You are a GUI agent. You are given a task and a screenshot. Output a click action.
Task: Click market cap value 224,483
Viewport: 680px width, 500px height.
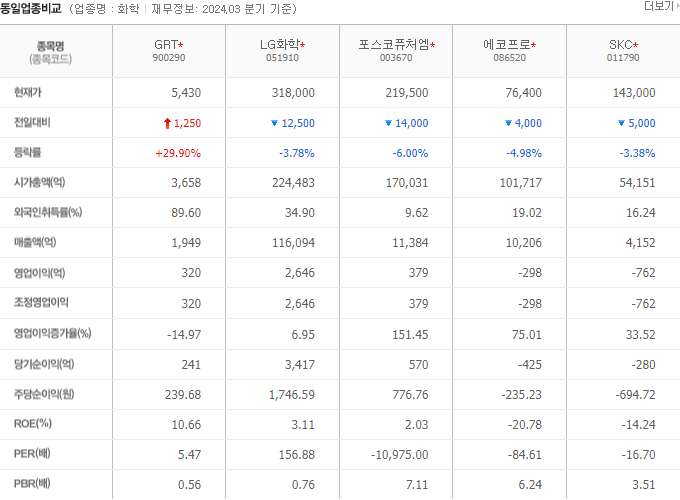[293, 183]
